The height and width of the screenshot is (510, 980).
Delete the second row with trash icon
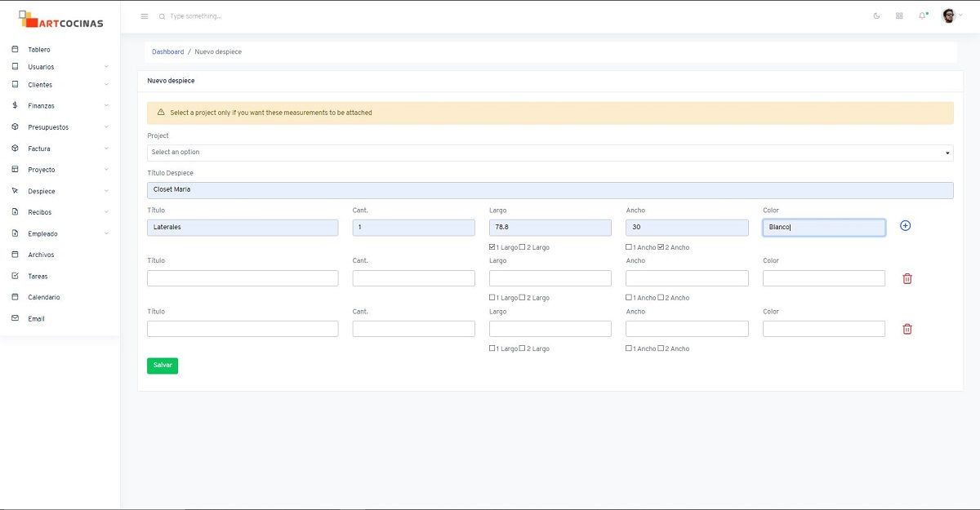tap(906, 278)
